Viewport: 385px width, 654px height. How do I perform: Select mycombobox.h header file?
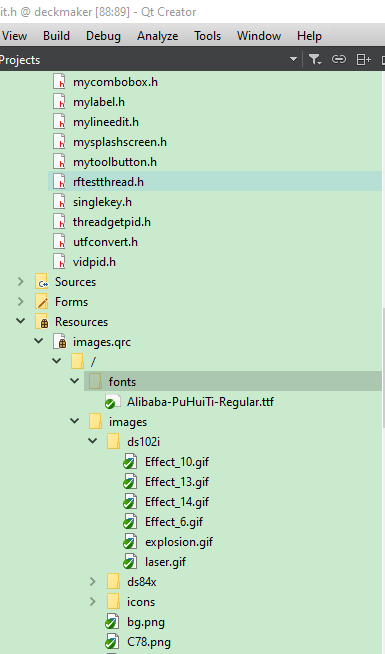click(x=115, y=82)
